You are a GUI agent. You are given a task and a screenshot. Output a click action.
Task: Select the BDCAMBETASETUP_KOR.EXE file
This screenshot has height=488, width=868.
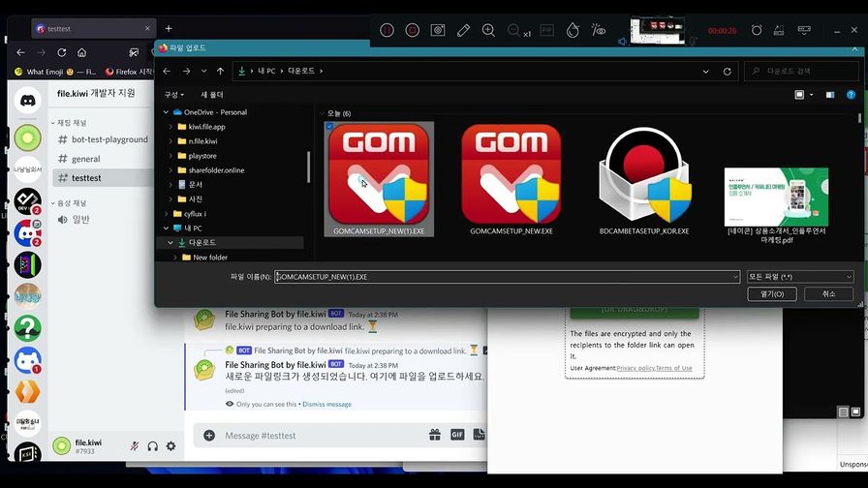tap(644, 179)
